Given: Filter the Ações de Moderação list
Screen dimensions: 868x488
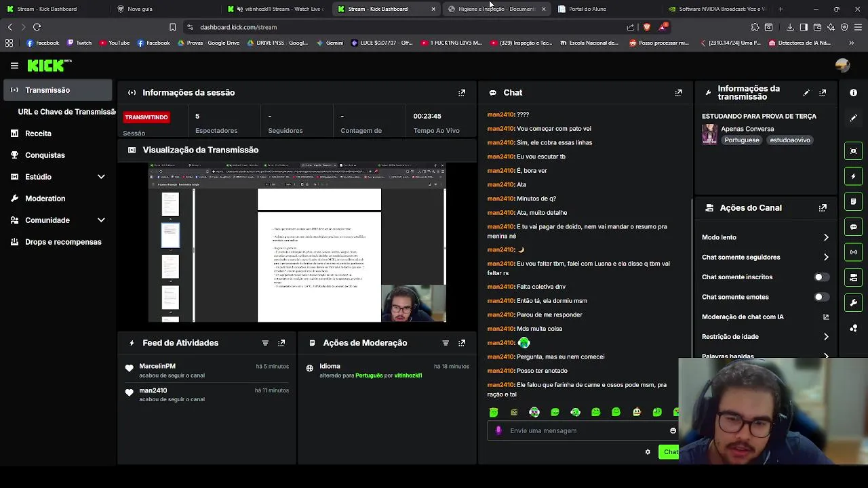Looking at the screenshot, I should pos(446,343).
